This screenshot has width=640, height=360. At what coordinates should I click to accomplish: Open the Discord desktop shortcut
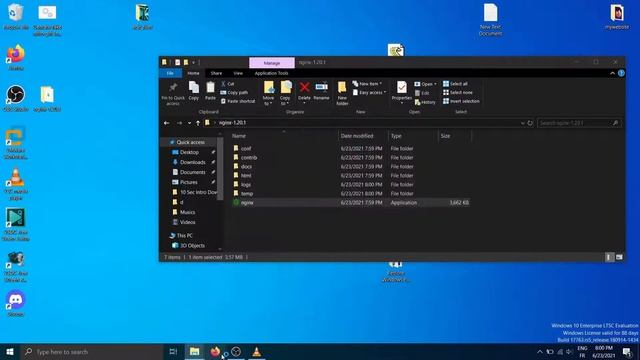[x=16, y=304]
